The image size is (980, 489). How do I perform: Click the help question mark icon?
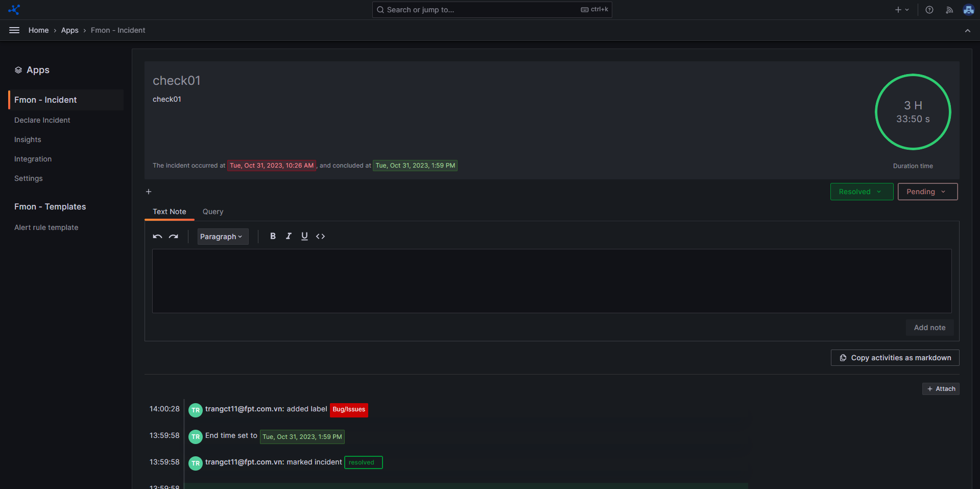coord(929,10)
